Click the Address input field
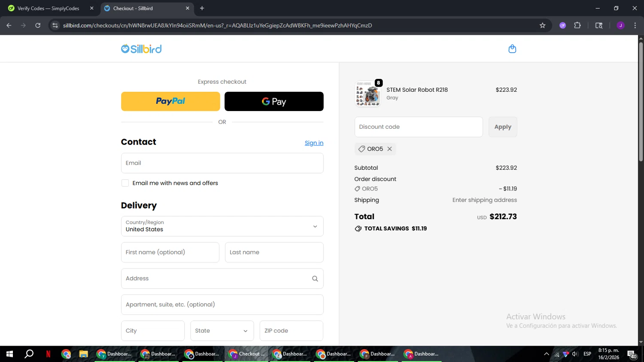The width and height of the screenshot is (644, 362). point(222,278)
